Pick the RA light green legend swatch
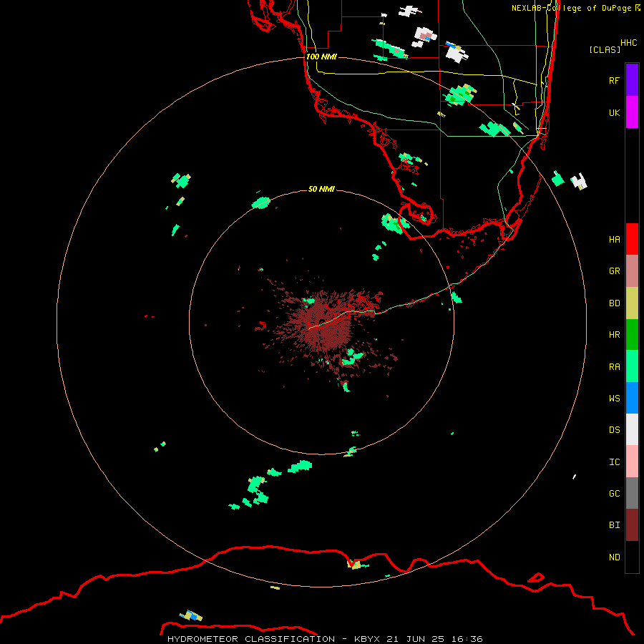This screenshot has width=644, height=644. (632, 366)
